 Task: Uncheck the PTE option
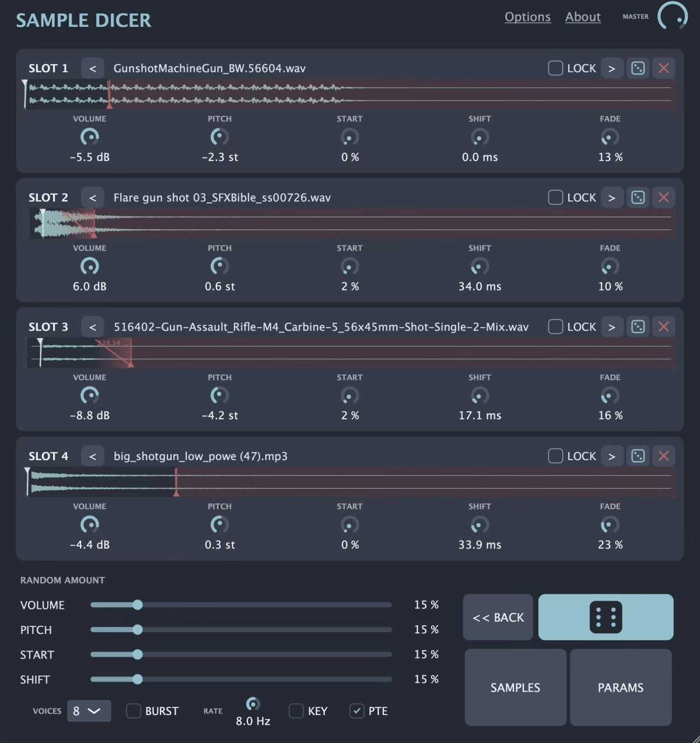pyautogui.click(x=356, y=711)
